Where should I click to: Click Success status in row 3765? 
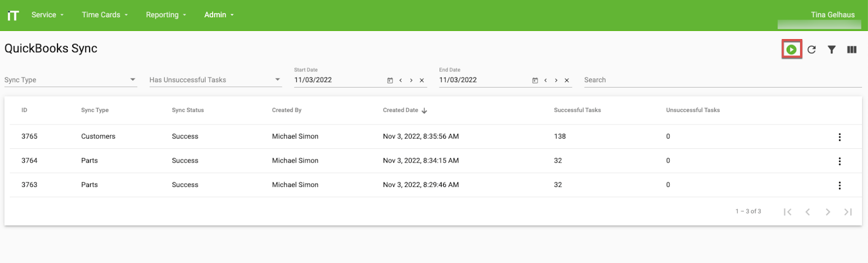tap(185, 136)
